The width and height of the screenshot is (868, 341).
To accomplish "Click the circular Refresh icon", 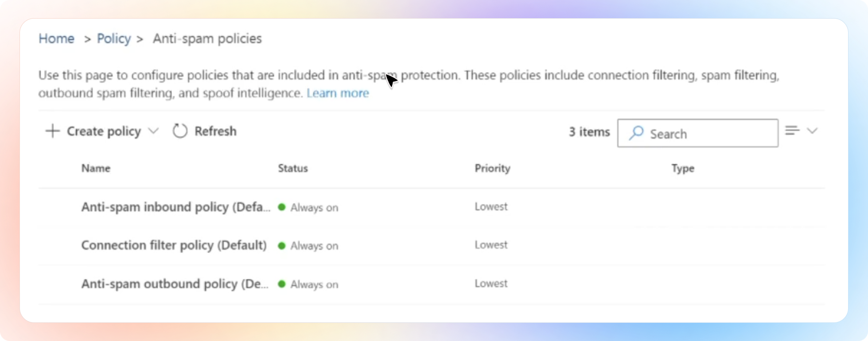I will click(x=180, y=131).
